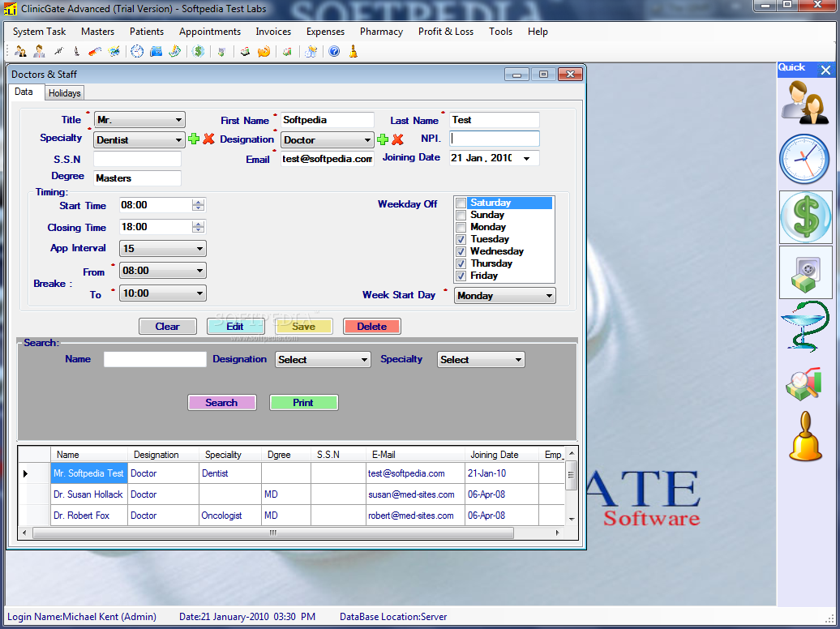The height and width of the screenshot is (629, 840).
Task: Open the large clock icon in the Quick panel
Action: [x=804, y=160]
